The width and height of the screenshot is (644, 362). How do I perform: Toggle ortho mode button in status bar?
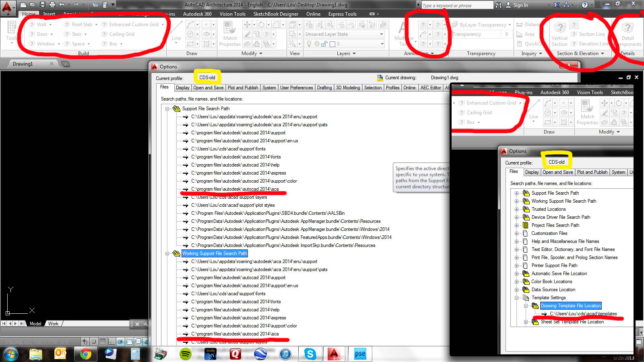click(111, 342)
